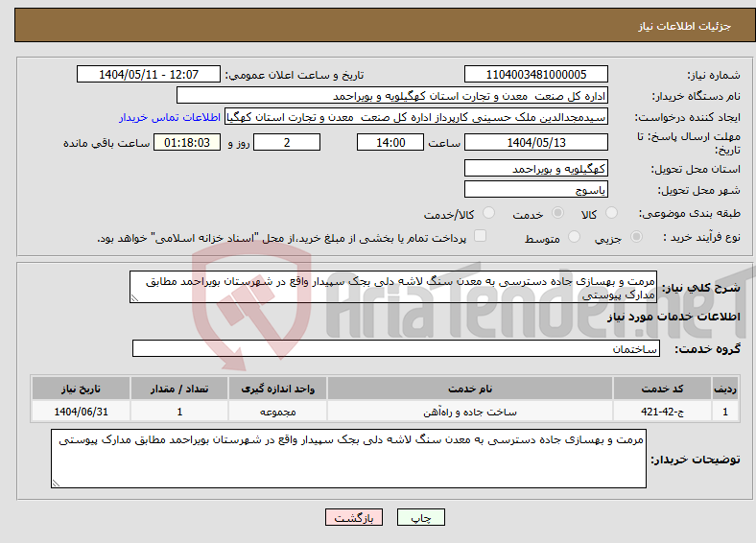Click the چاپ (Print) button
Image resolution: width=756 pixels, height=543 pixels.
(420, 517)
